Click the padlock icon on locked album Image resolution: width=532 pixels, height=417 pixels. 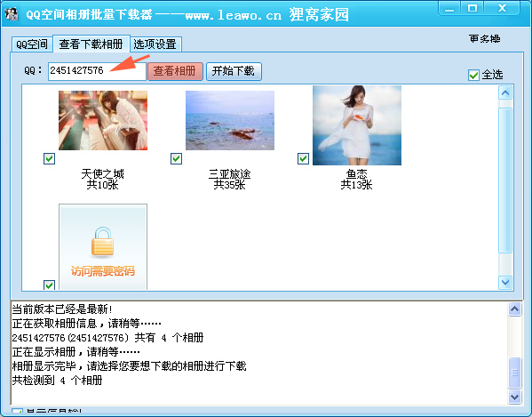click(102, 241)
